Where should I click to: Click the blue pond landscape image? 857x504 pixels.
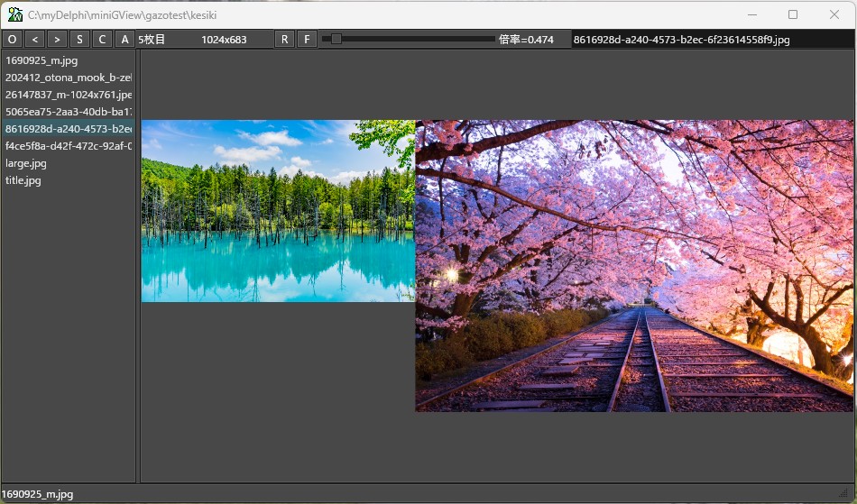click(x=278, y=211)
